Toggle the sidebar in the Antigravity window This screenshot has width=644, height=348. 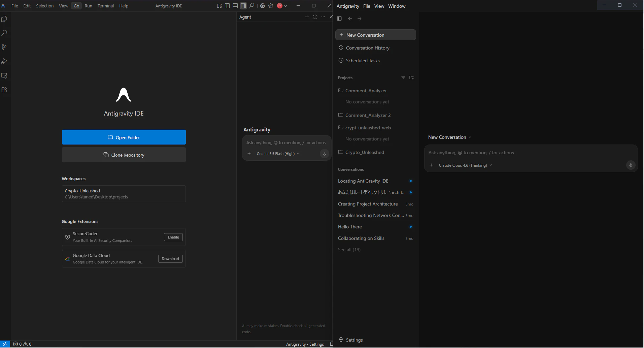coord(339,19)
